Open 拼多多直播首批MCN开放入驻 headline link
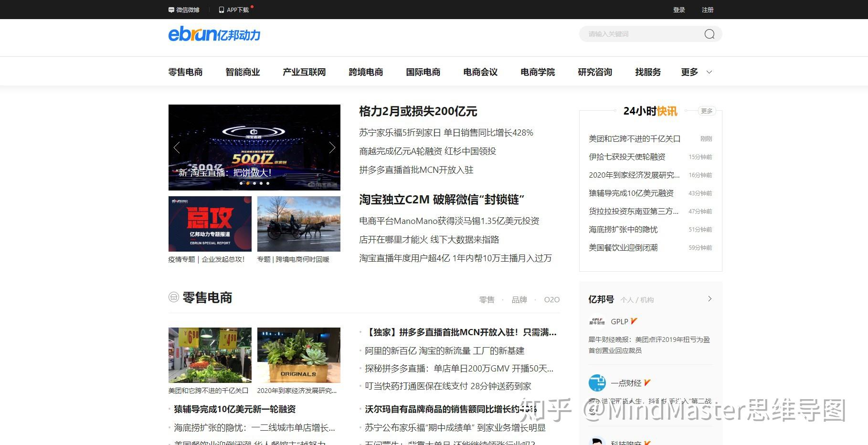Image resolution: width=868 pixels, height=445 pixels. 416,170
